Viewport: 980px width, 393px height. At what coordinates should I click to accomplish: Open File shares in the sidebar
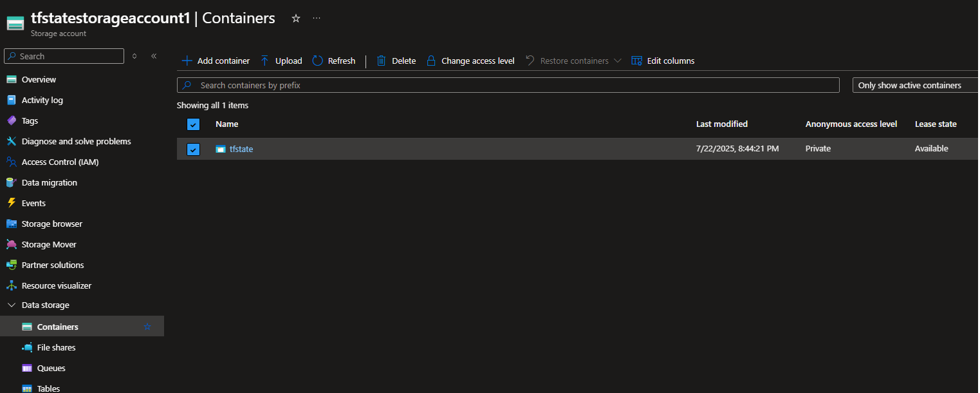pos(57,348)
